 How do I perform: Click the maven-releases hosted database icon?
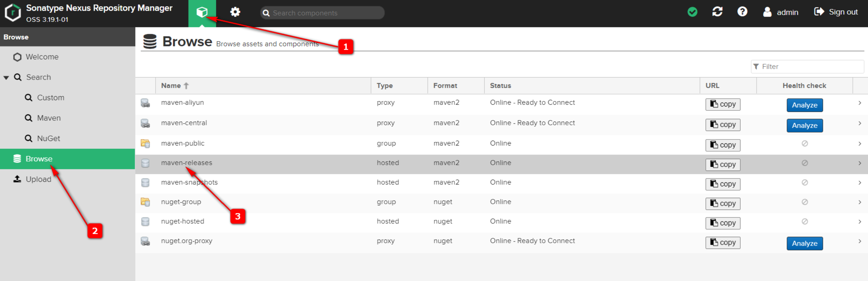(x=145, y=163)
